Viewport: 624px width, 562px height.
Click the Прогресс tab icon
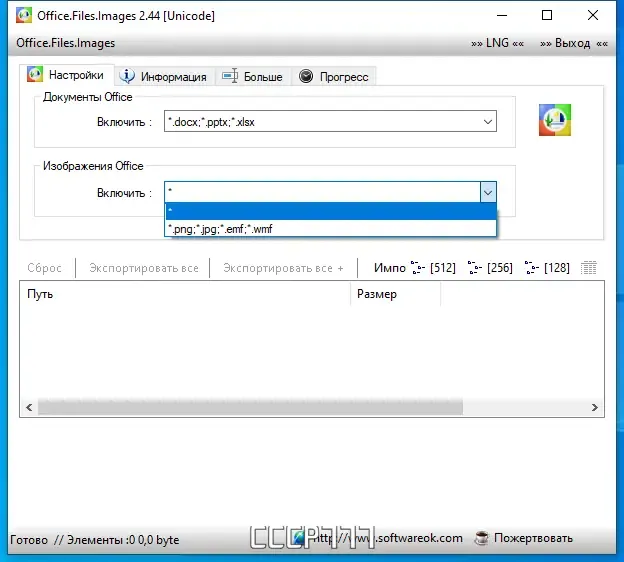pyautogui.click(x=306, y=76)
